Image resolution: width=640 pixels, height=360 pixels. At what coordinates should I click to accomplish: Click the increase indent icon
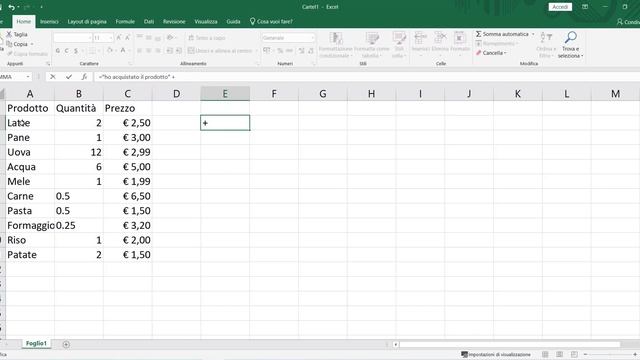(x=179, y=51)
